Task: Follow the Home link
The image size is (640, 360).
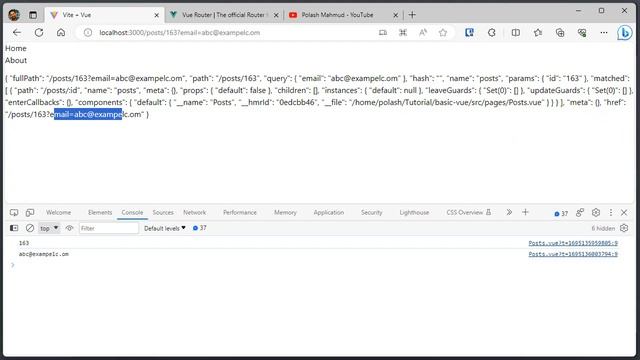Action: click(16, 49)
